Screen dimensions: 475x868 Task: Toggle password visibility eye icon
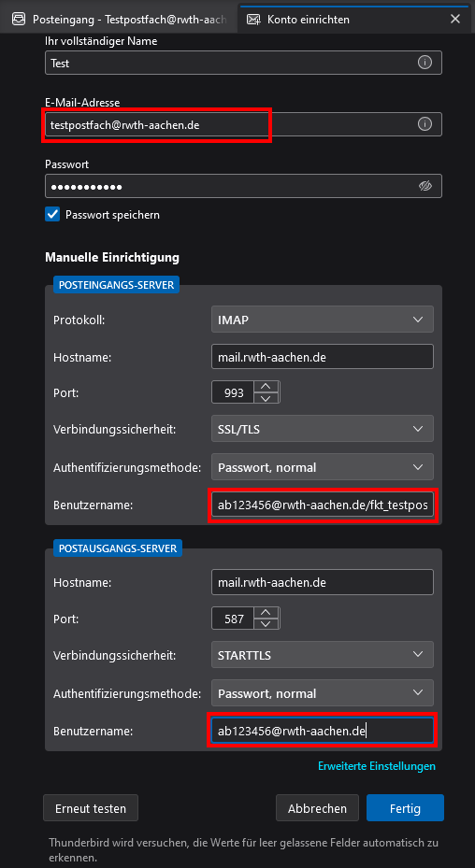425,186
